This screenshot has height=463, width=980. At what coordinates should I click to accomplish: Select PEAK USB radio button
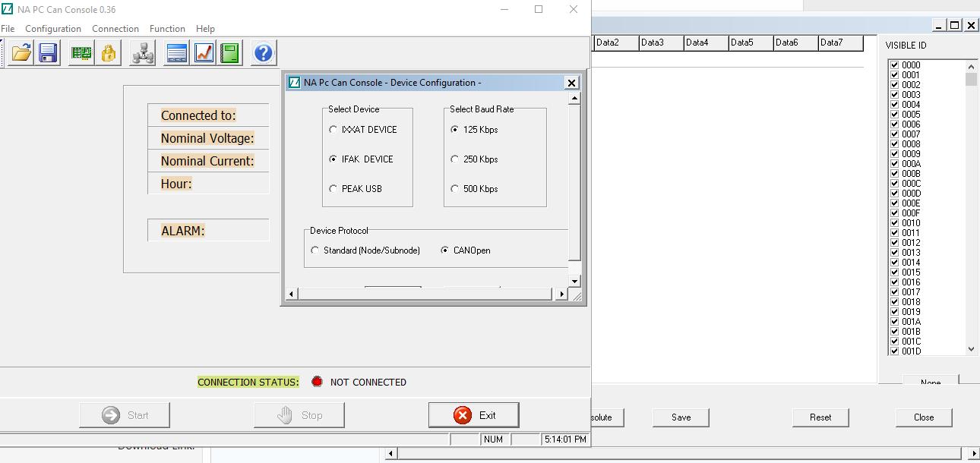[x=333, y=189]
